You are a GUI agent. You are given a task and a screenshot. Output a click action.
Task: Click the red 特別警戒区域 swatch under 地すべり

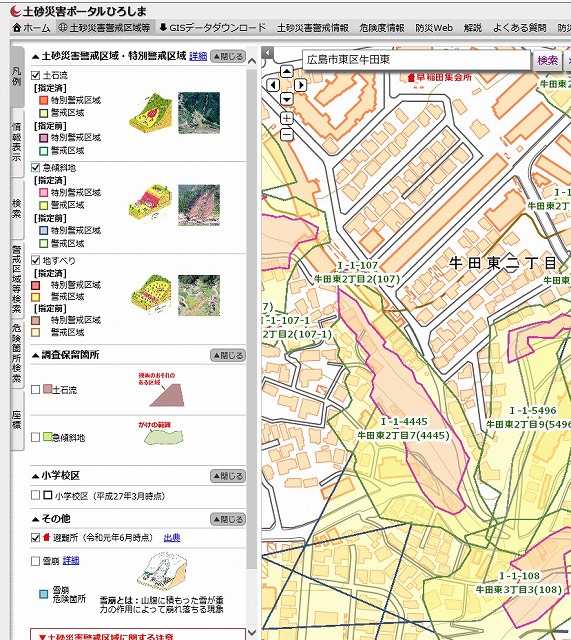click(36, 285)
